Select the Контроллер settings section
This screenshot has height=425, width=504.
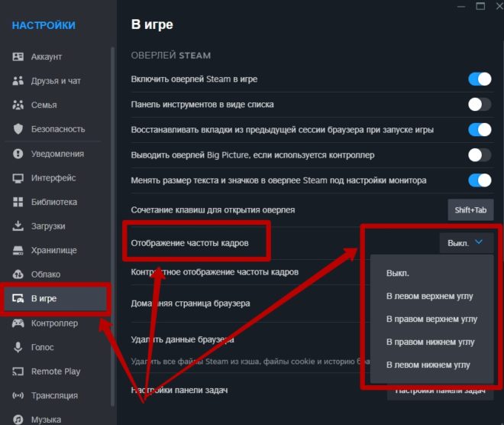[x=54, y=323]
